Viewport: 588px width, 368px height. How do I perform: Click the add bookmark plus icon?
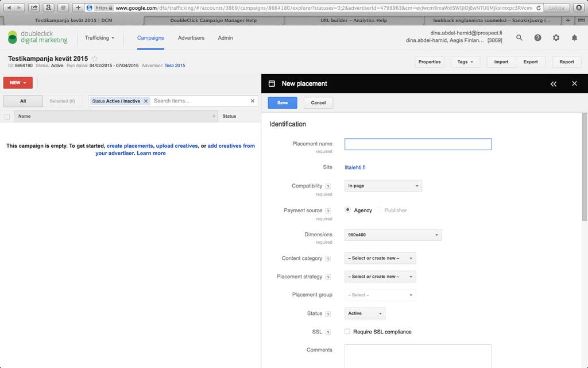tap(78, 7)
